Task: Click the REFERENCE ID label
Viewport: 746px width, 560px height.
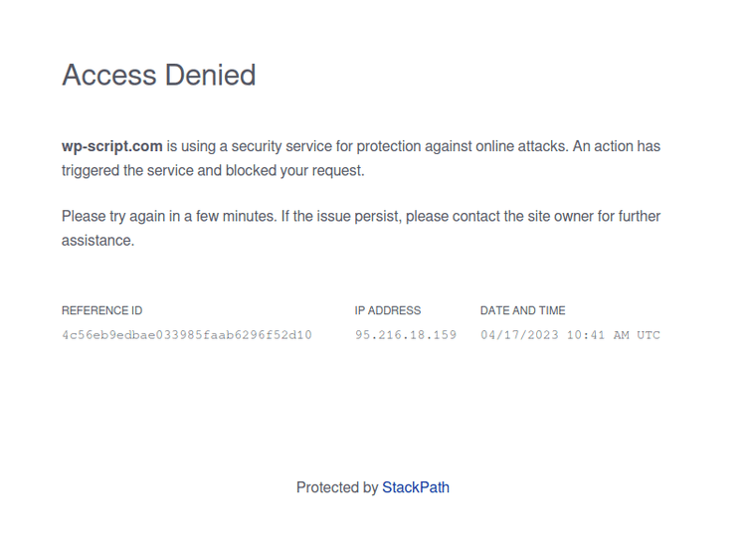Action: point(101,310)
